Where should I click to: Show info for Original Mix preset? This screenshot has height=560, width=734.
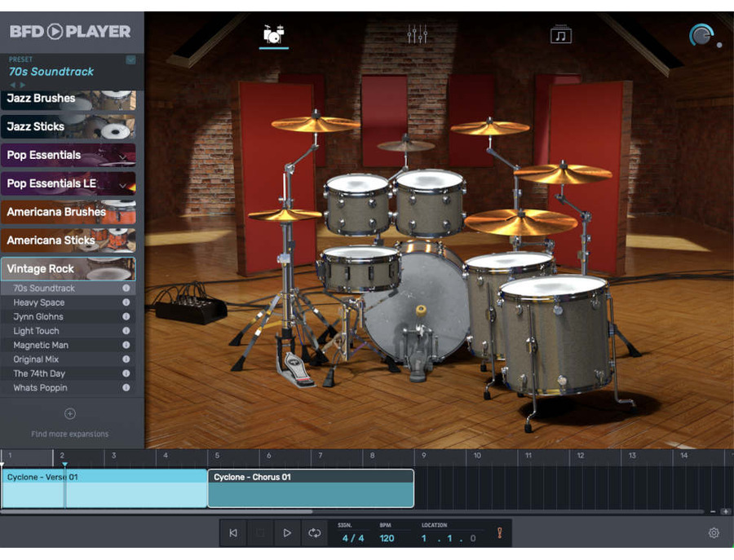coord(126,359)
